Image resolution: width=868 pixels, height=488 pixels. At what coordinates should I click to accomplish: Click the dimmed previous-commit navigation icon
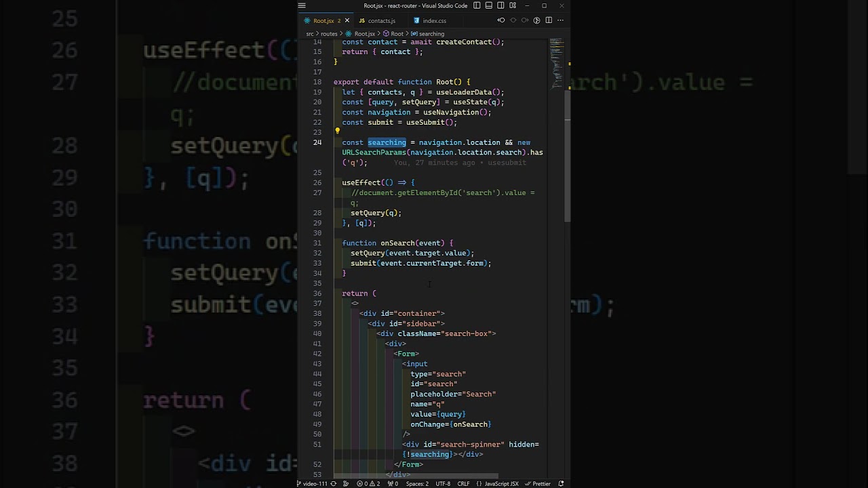click(x=513, y=20)
